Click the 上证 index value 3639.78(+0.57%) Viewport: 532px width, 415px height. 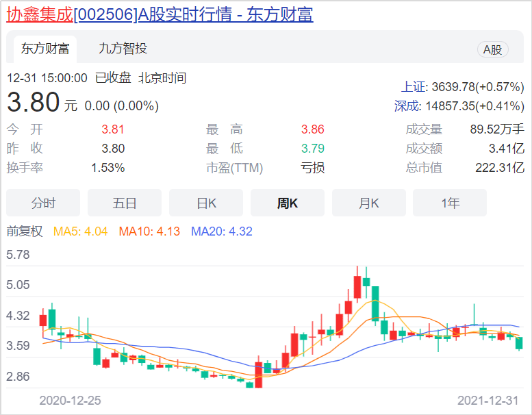click(x=478, y=87)
